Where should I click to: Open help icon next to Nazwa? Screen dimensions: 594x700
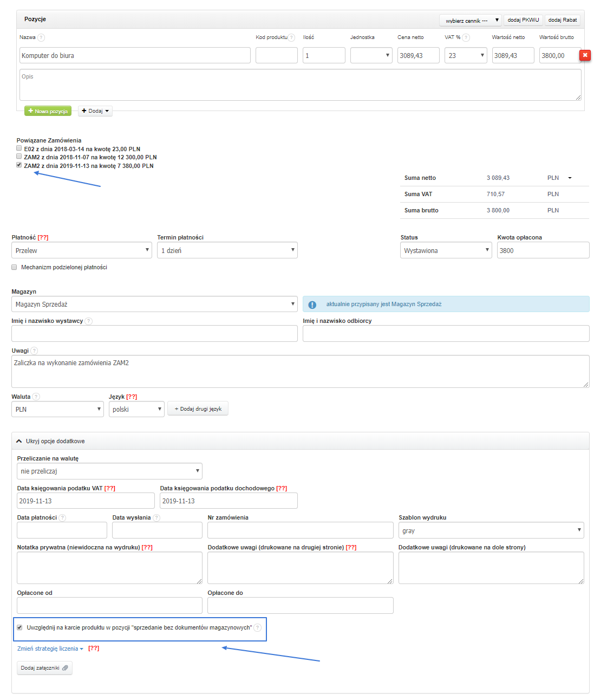(x=41, y=37)
